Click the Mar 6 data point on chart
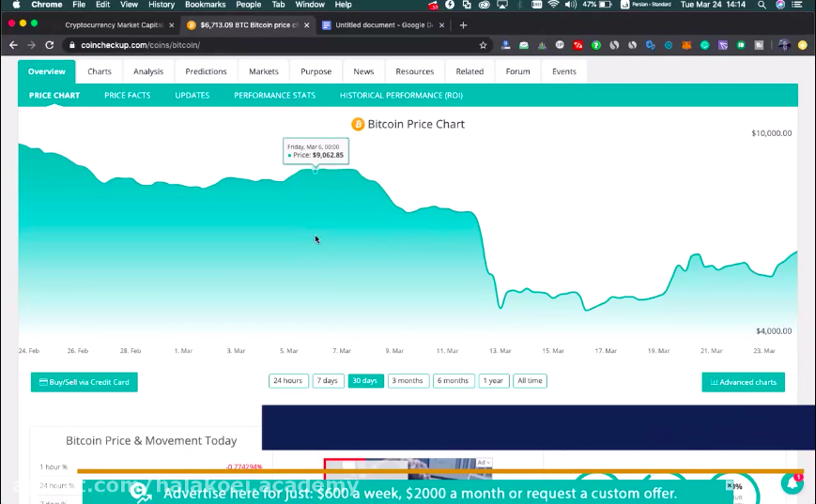The image size is (816, 504). coord(315,171)
